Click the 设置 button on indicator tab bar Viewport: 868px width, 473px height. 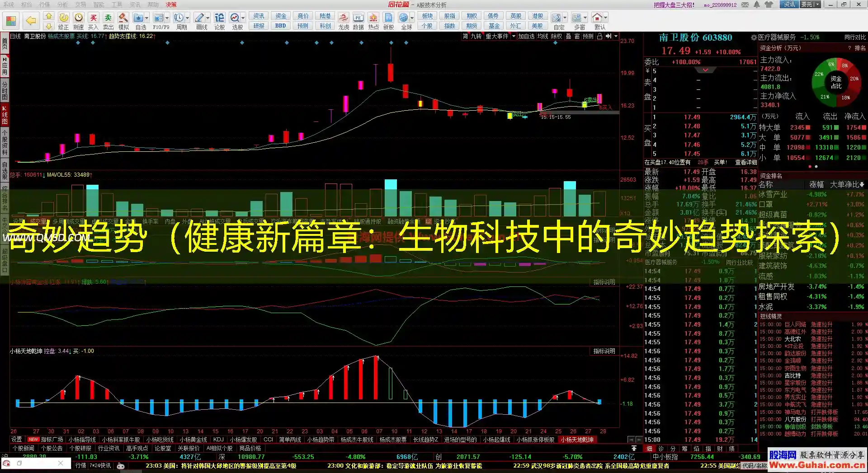[16, 440]
